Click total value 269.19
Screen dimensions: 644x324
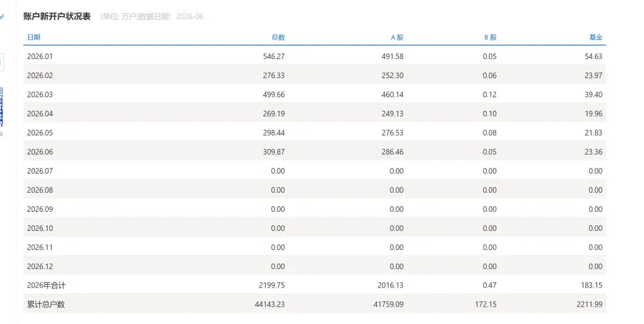(x=274, y=113)
